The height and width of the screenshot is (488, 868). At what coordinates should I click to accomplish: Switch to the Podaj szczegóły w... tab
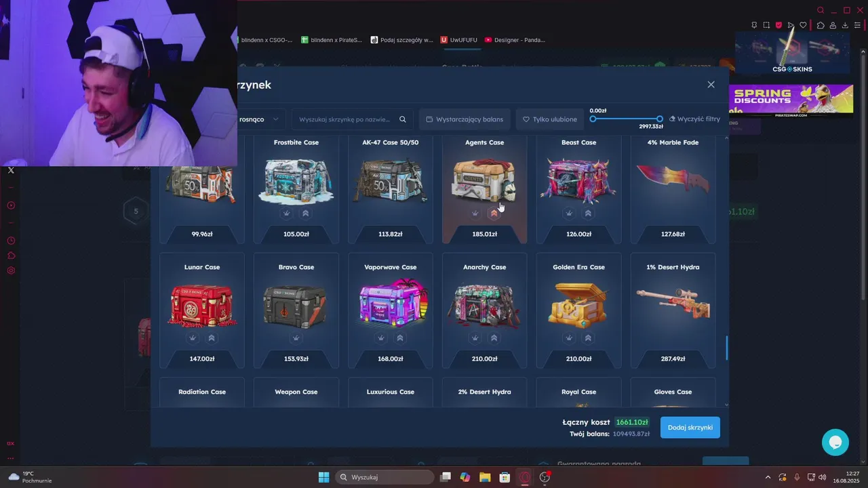[x=401, y=40]
